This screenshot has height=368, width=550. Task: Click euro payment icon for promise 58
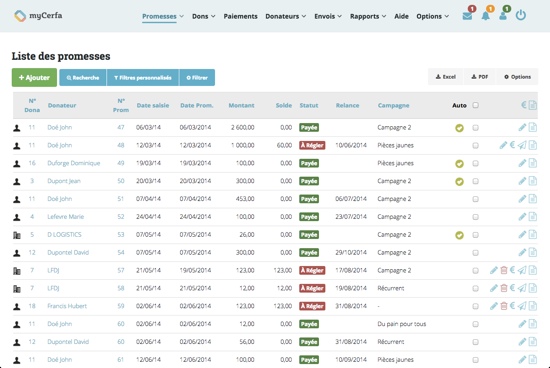[x=512, y=288]
